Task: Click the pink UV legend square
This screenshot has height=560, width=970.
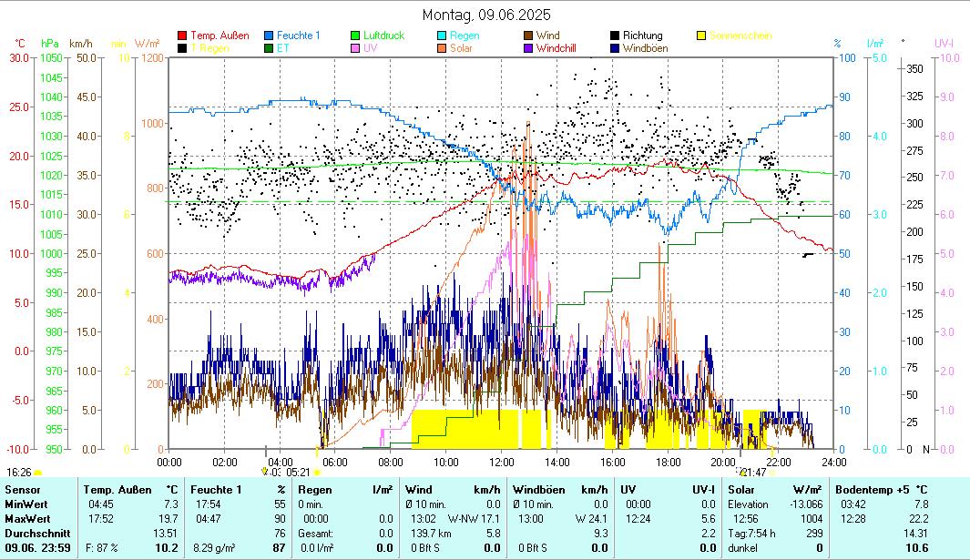Action: click(x=356, y=48)
